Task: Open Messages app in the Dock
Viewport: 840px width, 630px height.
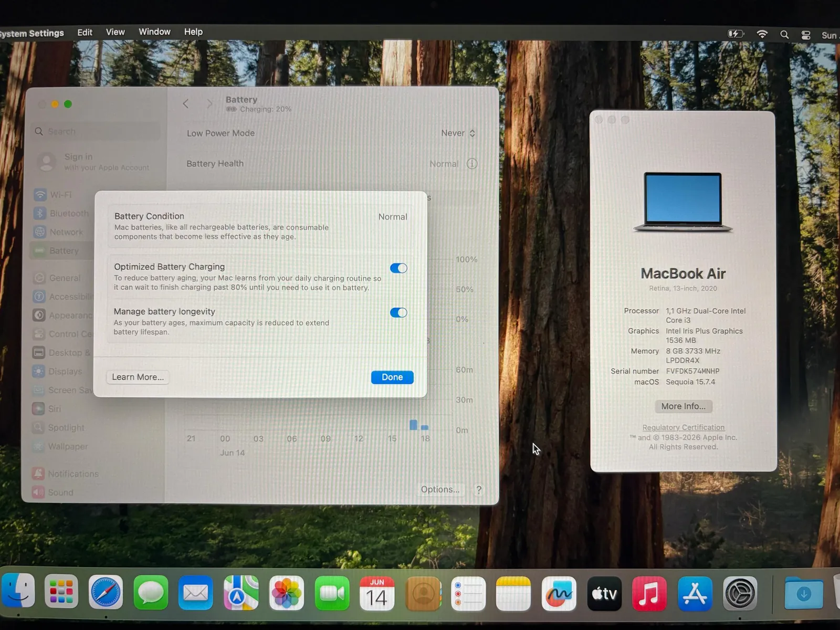Action: click(151, 593)
